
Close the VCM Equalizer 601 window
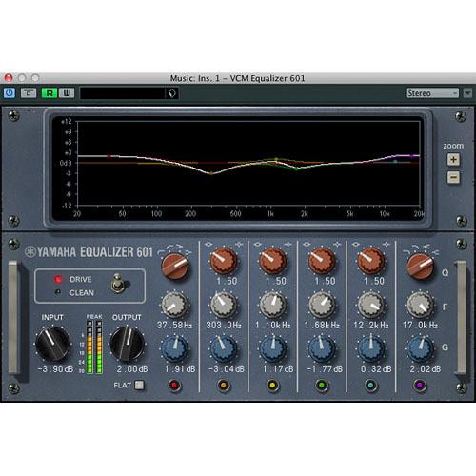pos(9,78)
